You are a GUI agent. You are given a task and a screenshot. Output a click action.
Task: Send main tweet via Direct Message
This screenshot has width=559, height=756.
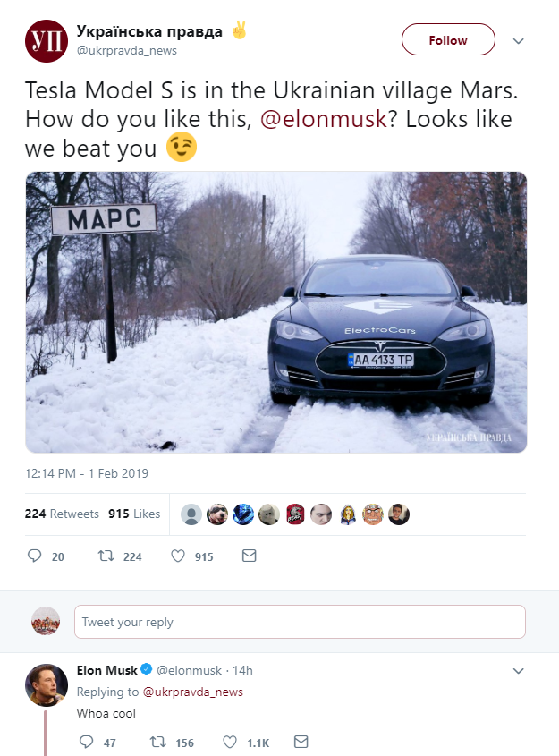250,556
